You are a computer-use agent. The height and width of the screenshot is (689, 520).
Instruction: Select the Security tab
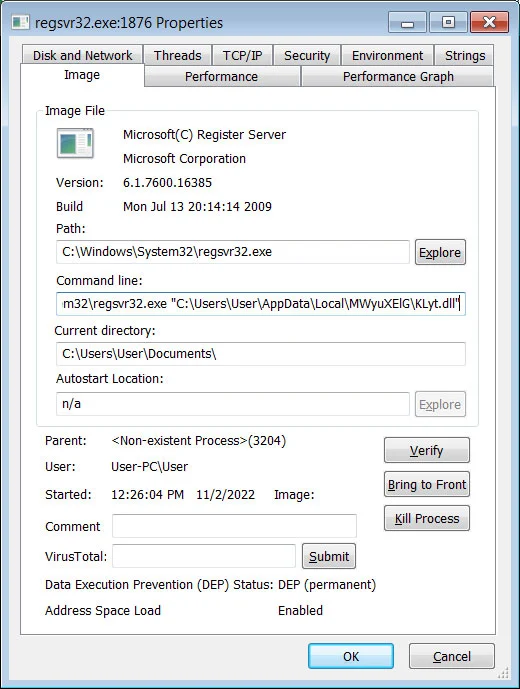coord(307,55)
